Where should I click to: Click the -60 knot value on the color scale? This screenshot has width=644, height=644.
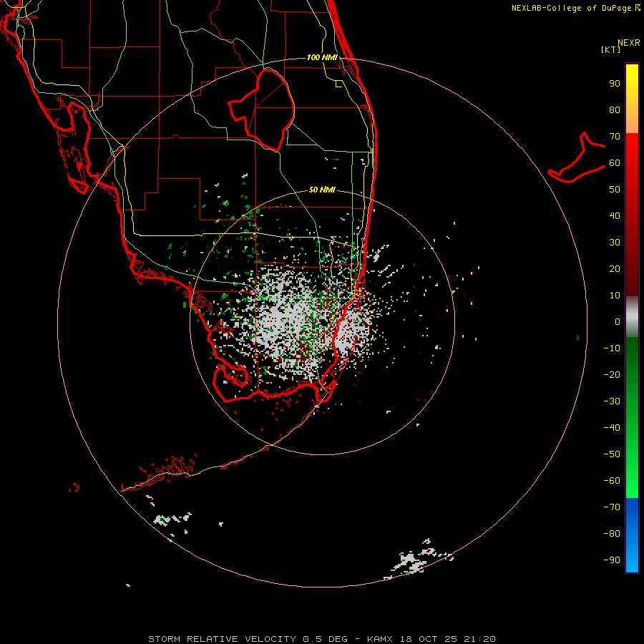[x=612, y=481]
